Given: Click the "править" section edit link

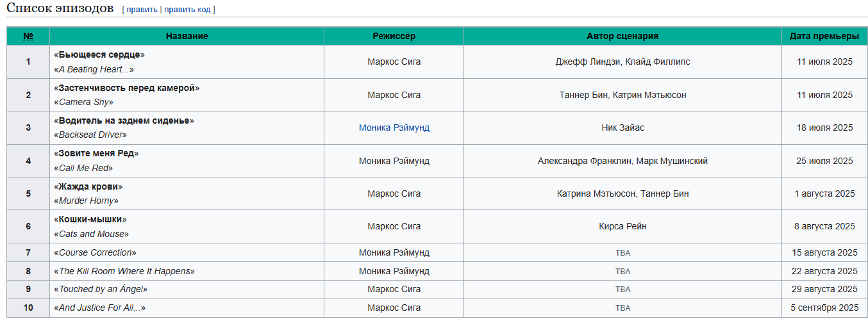Looking at the screenshot, I should [x=142, y=10].
